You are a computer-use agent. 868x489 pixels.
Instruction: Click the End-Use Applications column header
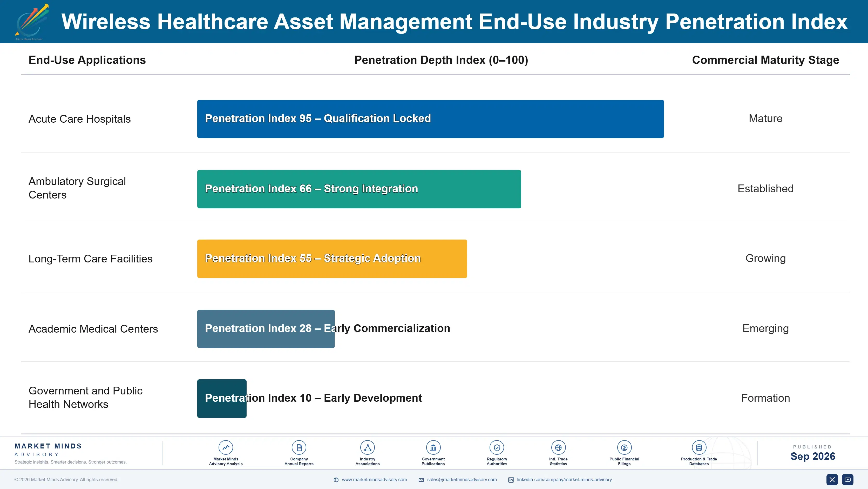tap(87, 60)
